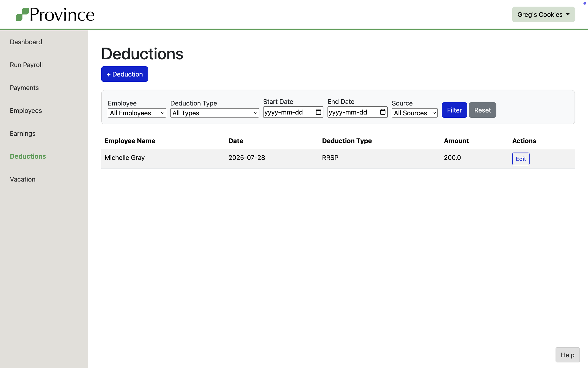Select Earnings in the sidebar
This screenshot has width=588, height=368.
click(x=23, y=133)
